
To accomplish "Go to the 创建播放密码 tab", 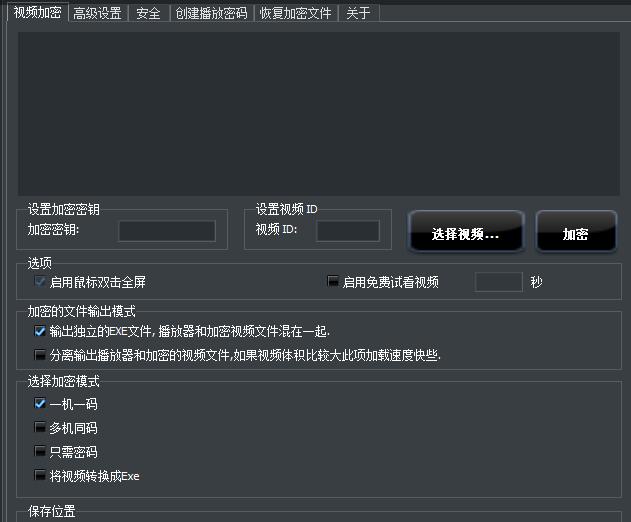I will point(211,13).
